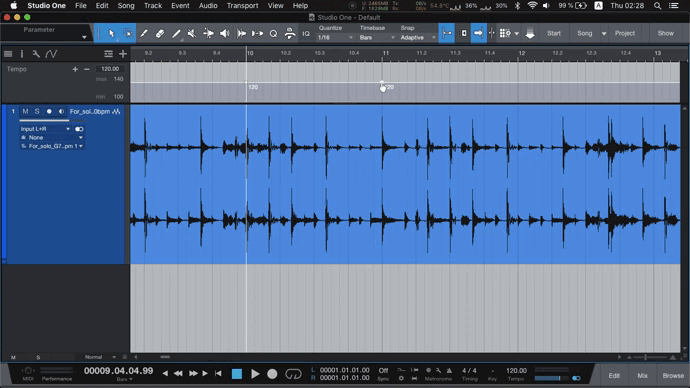Click the Show button

665,33
